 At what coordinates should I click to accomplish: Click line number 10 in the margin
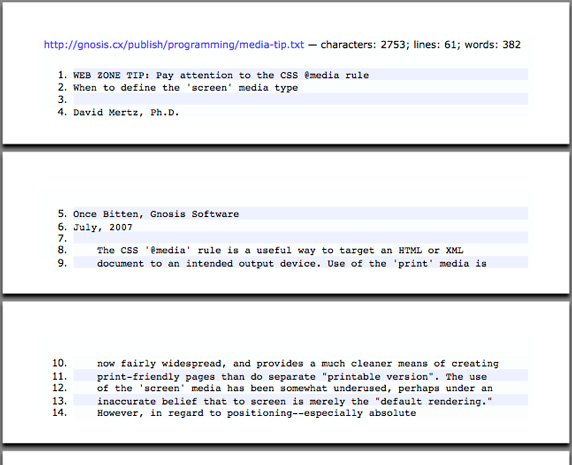coord(59,363)
